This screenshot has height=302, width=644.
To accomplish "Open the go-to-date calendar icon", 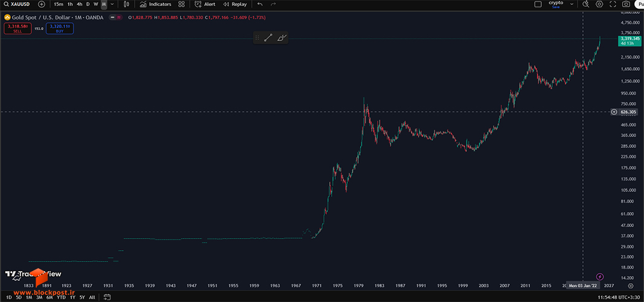I will (107, 297).
